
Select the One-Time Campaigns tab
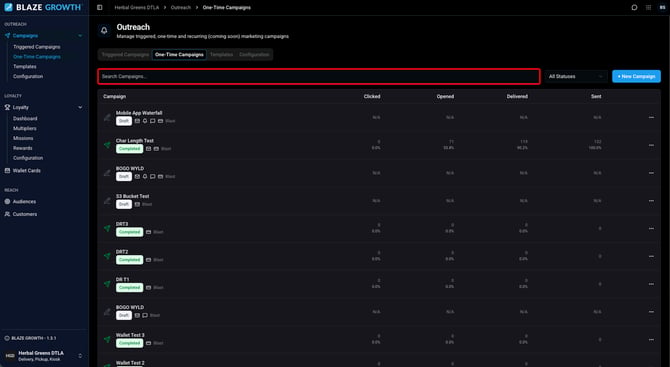pyautogui.click(x=179, y=55)
